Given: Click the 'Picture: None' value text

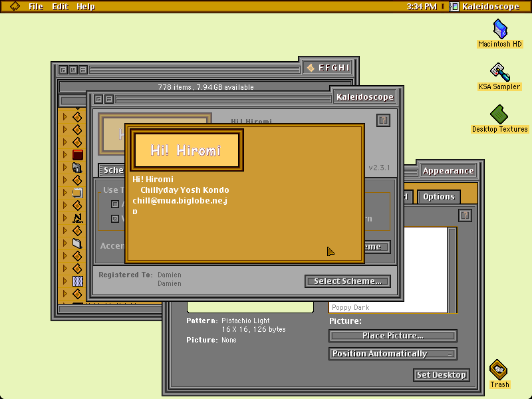Looking at the screenshot, I should pyautogui.click(x=229, y=340).
